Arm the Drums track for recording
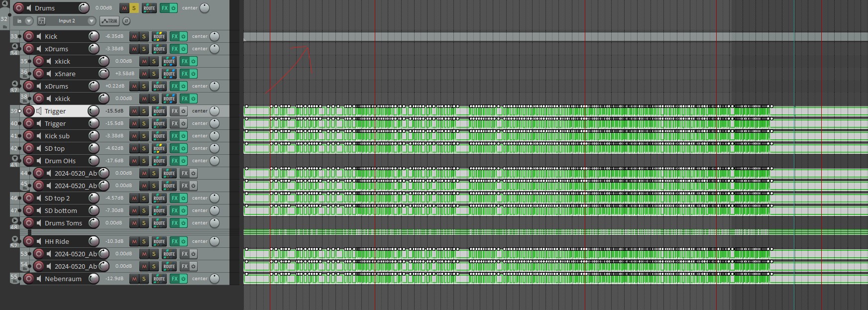 tap(19, 8)
